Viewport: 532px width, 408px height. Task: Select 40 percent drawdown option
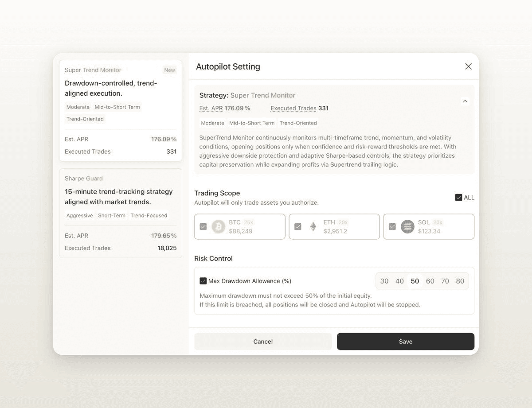tap(399, 281)
